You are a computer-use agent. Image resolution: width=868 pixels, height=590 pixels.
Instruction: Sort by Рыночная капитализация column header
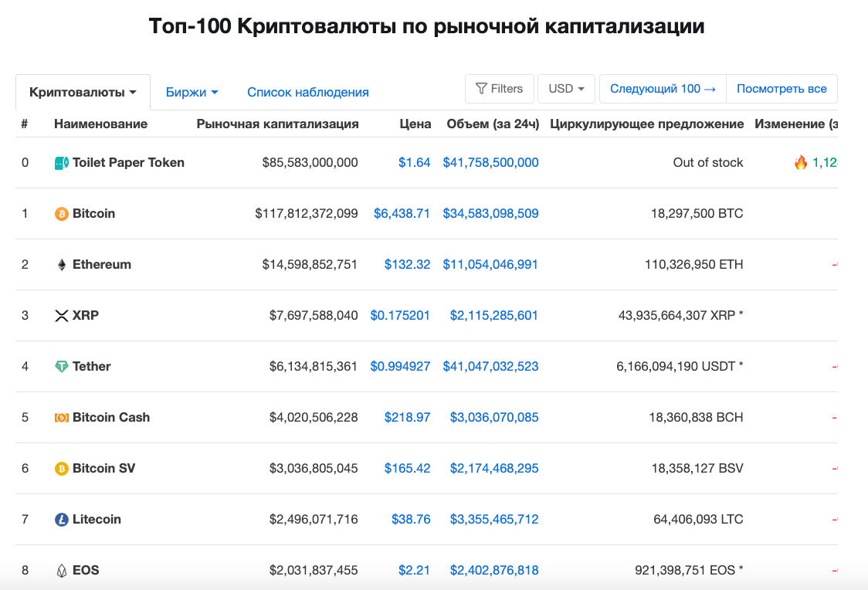pyautogui.click(x=277, y=124)
